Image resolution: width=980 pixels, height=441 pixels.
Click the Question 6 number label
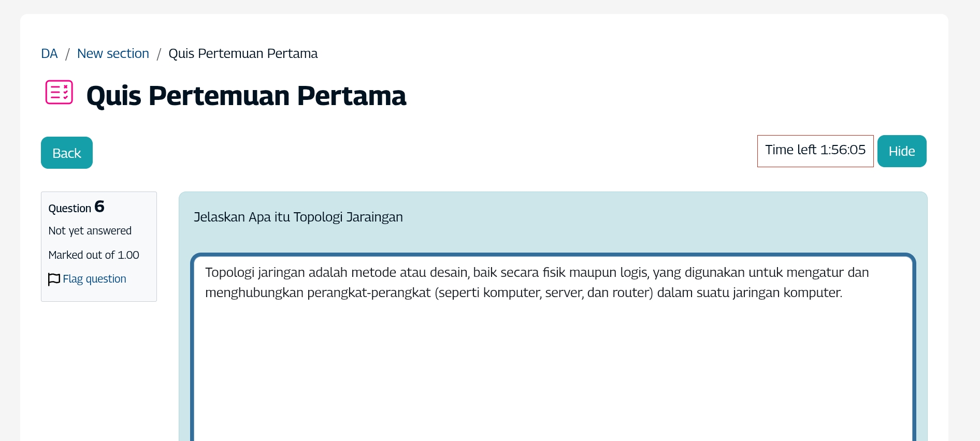tap(99, 207)
